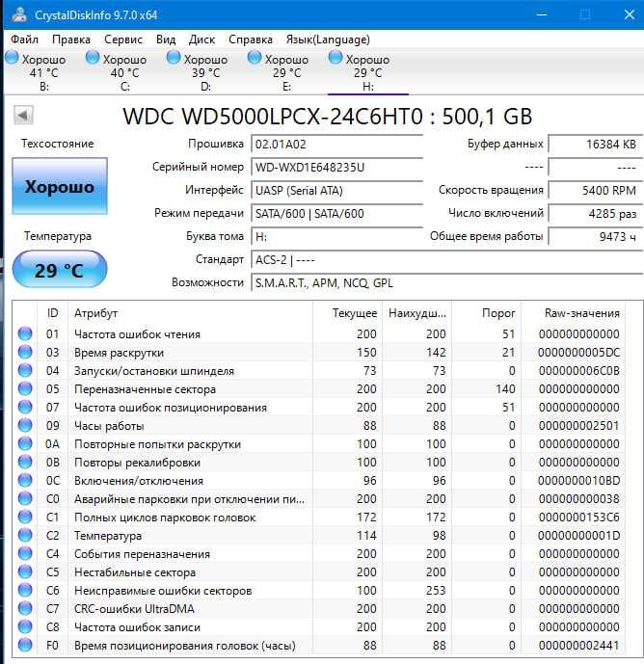Viewport: 644px width, 664px height.
Task: Select the CRC-ошибки UltraDMA row text
Action: (134, 609)
